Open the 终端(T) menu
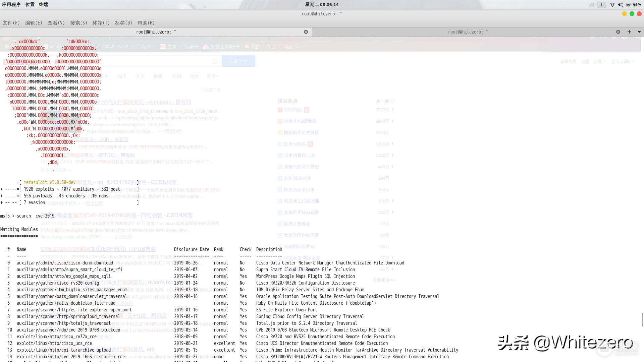 point(101,23)
